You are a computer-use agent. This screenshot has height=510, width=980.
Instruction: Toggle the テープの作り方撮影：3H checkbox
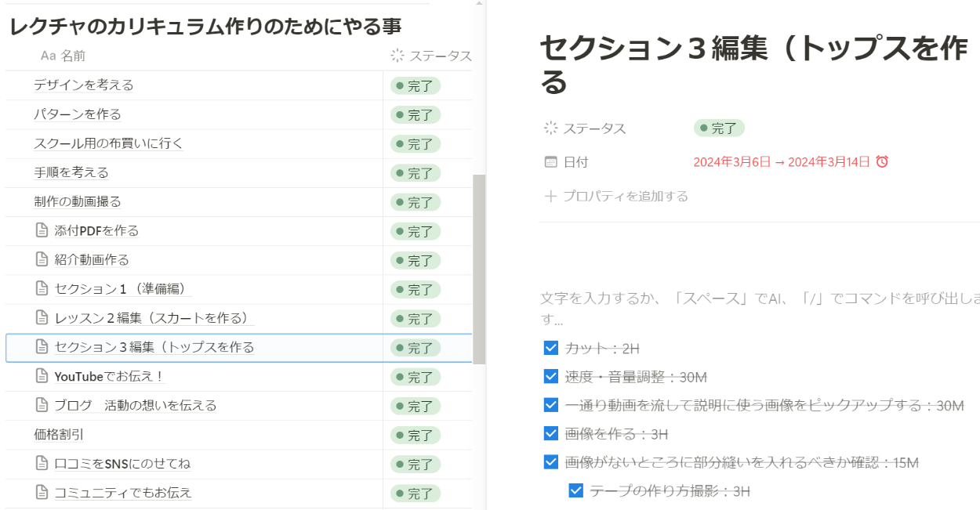[575, 491]
